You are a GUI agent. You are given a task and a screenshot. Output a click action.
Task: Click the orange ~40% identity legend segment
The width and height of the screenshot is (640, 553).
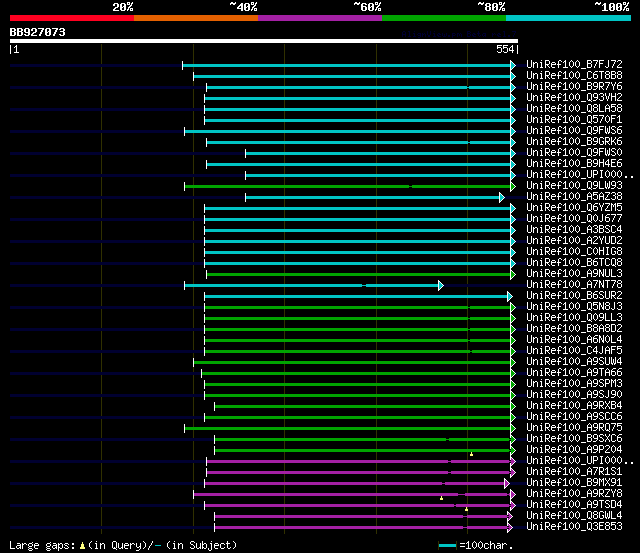(x=196, y=18)
